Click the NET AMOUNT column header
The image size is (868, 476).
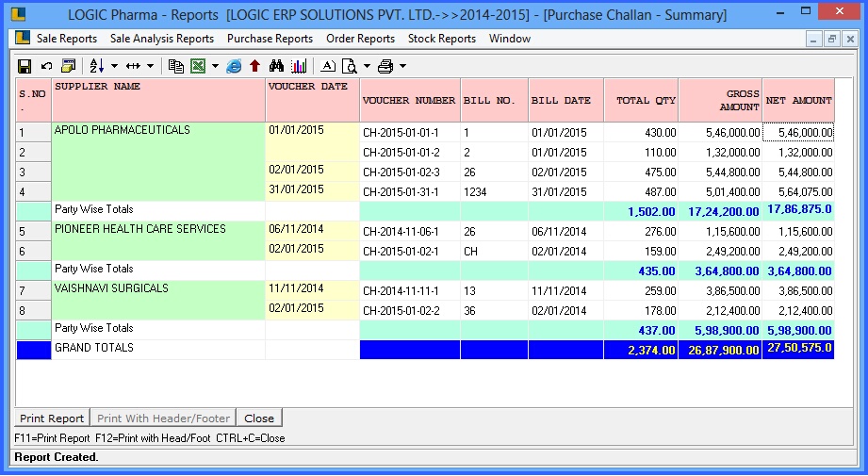tap(798, 100)
